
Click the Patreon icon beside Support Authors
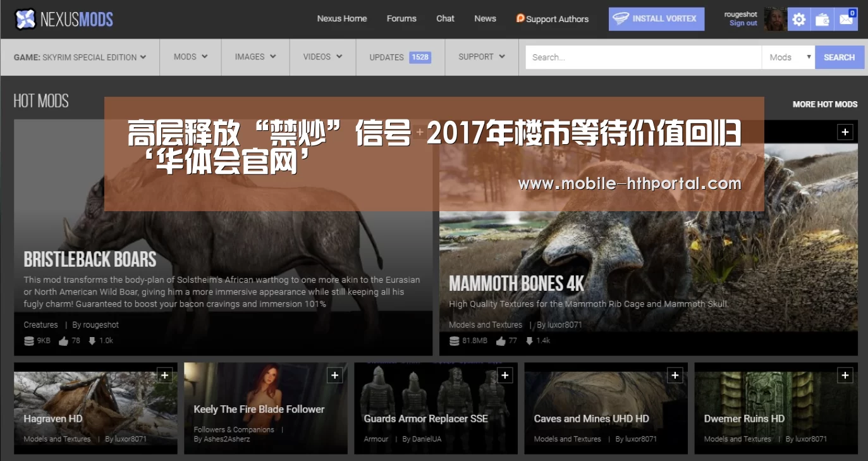click(520, 18)
